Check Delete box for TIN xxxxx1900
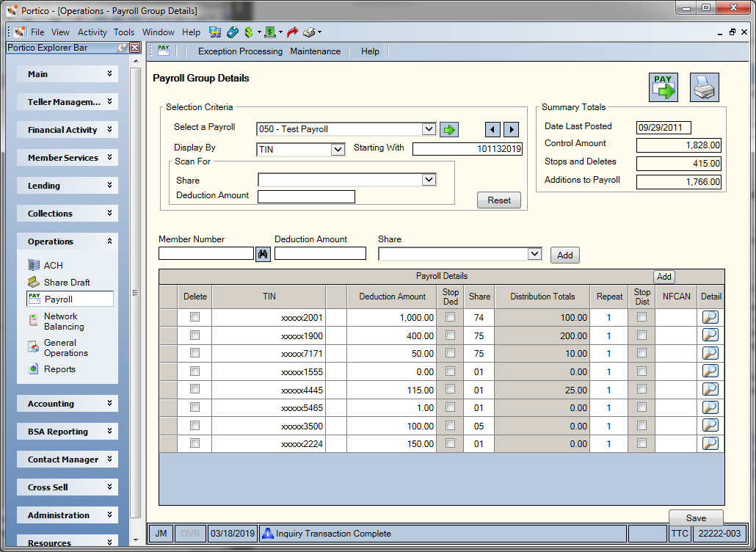 [x=195, y=335]
